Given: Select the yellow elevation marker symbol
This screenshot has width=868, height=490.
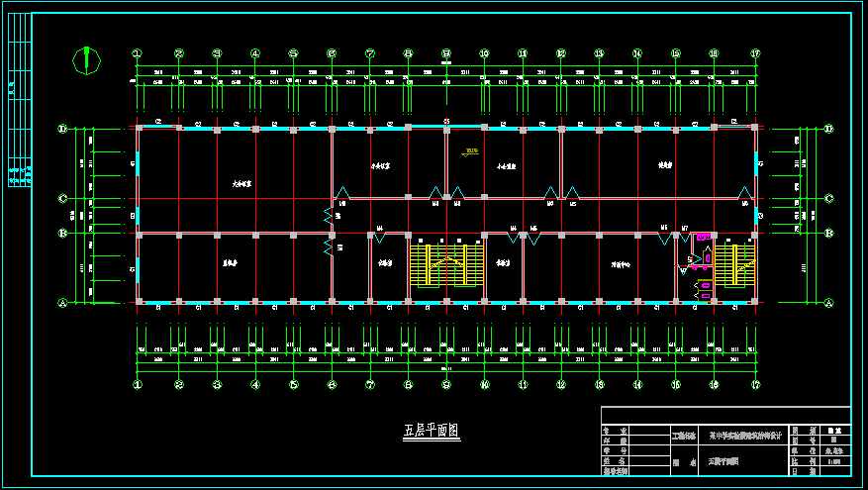Looking at the screenshot, I should tap(468, 152).
